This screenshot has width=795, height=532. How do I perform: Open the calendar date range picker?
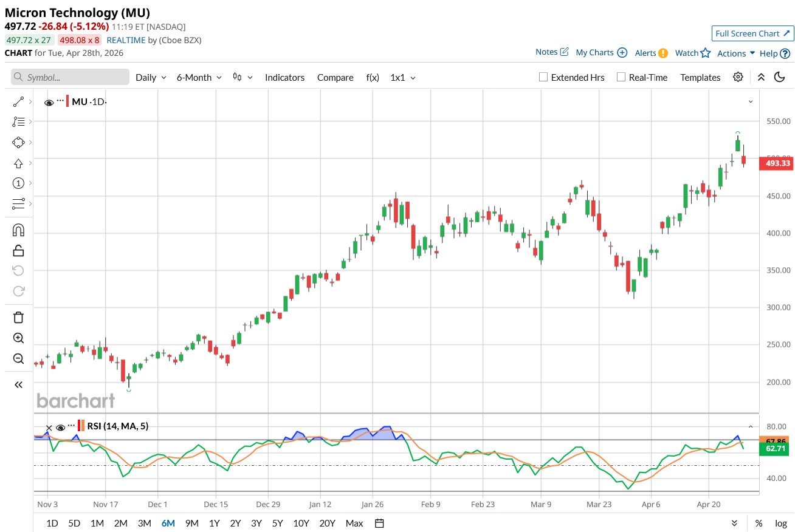[x=379, y=523]
